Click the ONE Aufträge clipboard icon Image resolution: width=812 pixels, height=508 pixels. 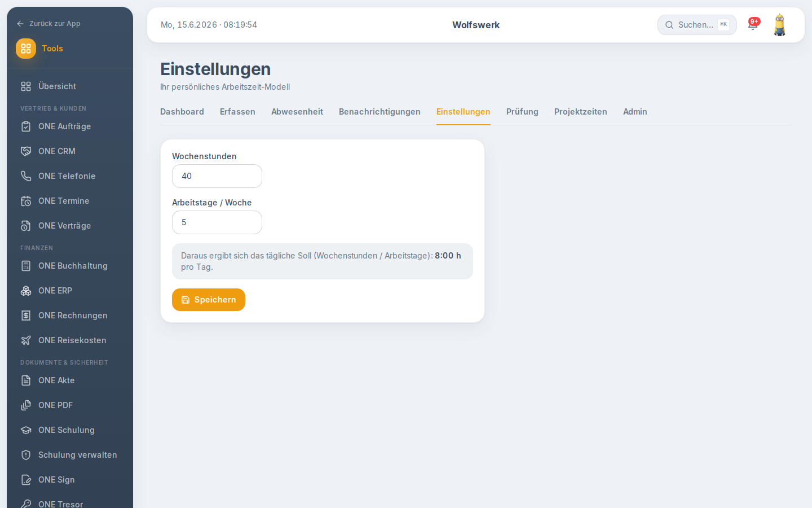pos(26,126)
